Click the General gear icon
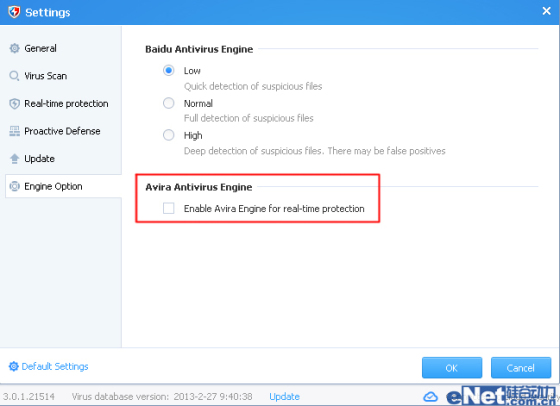 pyautogui.click(x=14, y=48)
